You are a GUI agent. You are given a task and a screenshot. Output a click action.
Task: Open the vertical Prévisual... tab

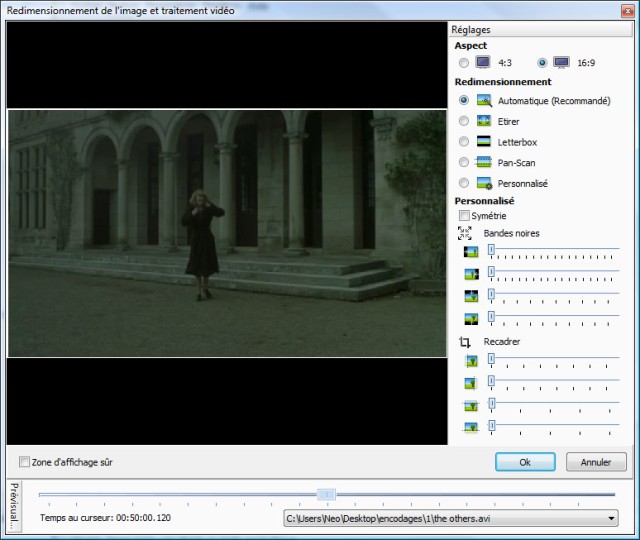click(x=14, y=506)
